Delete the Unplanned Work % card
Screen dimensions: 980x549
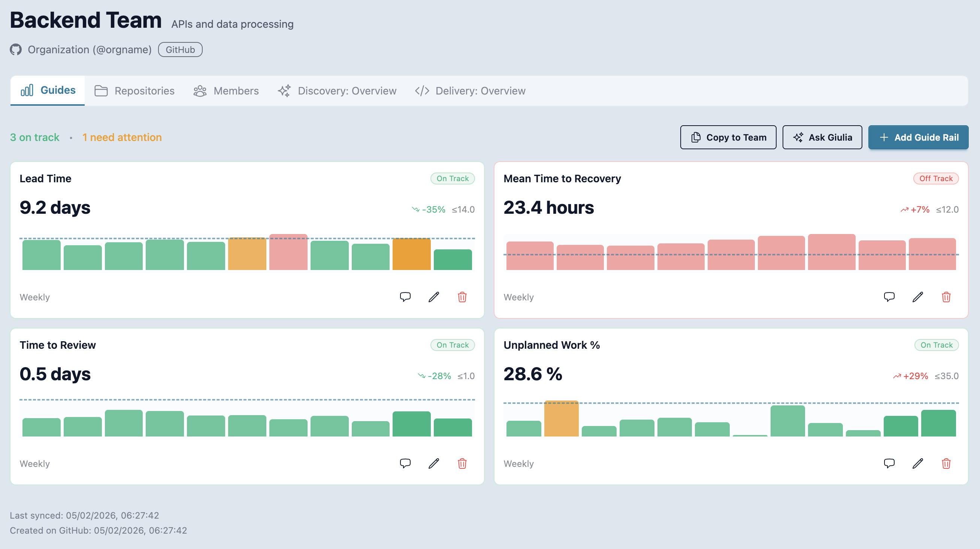click(946, 463)
